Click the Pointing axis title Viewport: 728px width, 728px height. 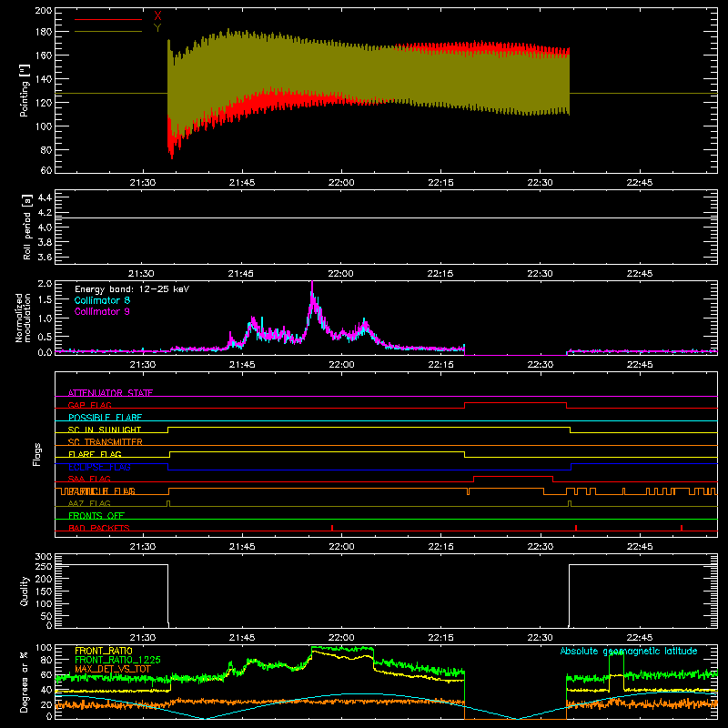[x=25, y=90]
